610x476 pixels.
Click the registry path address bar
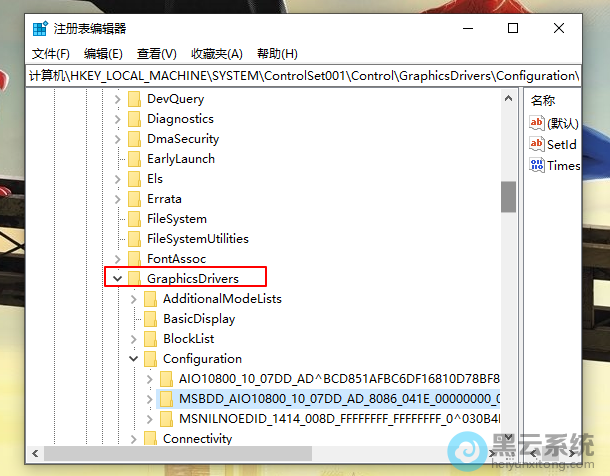[300, 76]
